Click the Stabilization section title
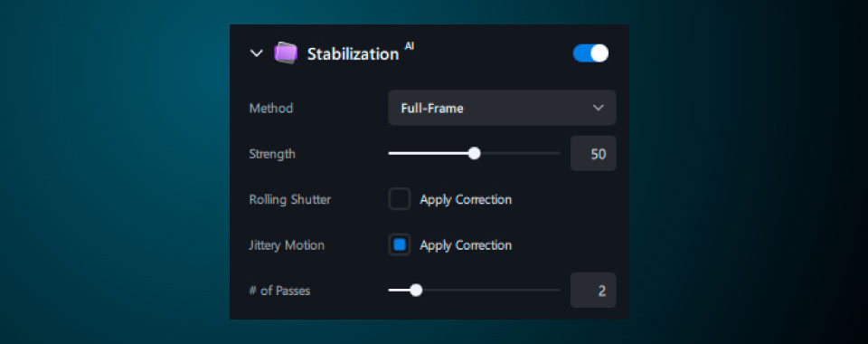The width and height of the screenshot is (868, 344). (x=354, y=53)
